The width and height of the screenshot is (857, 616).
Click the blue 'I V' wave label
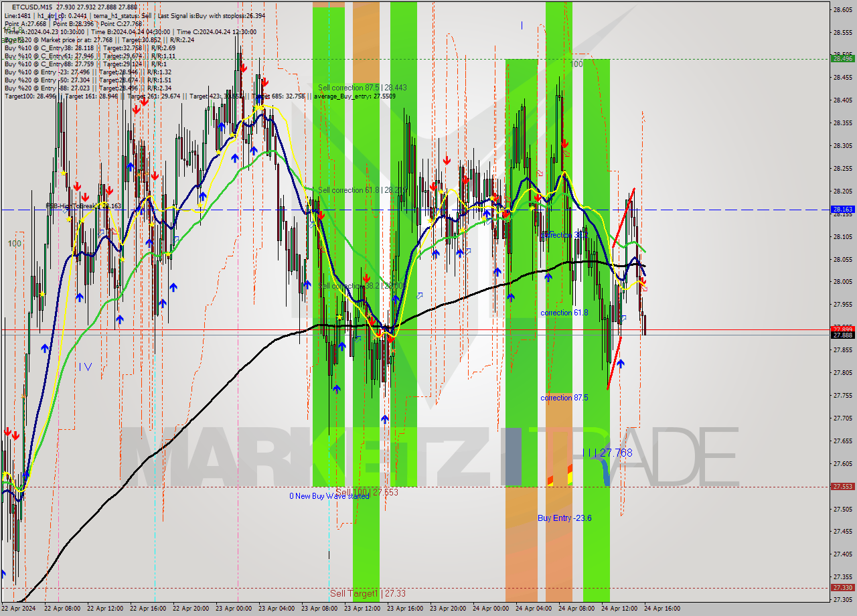tap(86, 366)
